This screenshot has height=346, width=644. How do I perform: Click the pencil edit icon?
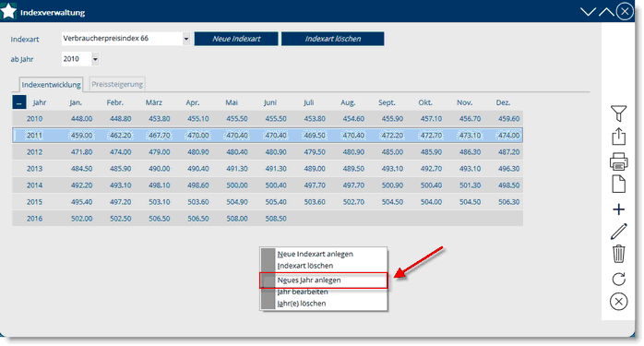pos(618,232)
